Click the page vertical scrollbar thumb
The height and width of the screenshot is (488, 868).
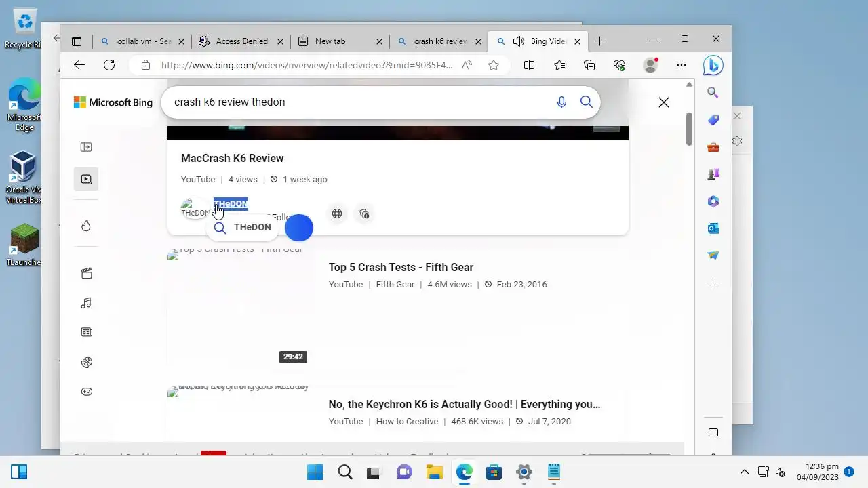(689, 129)
